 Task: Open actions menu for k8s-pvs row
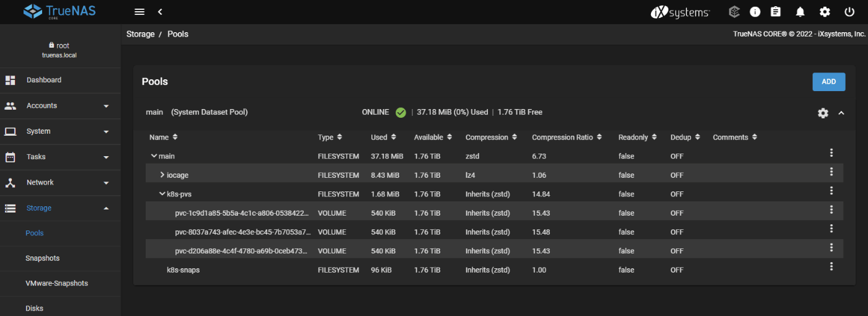[831, 191]
